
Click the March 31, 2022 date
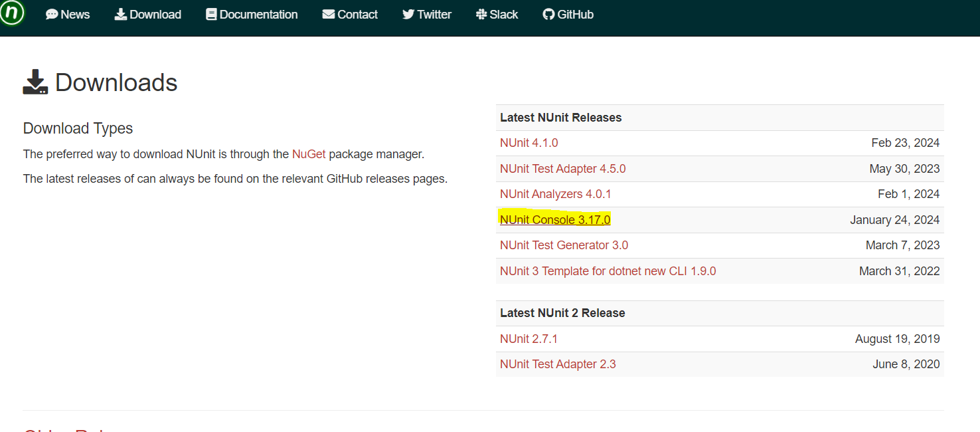point(900,271)
